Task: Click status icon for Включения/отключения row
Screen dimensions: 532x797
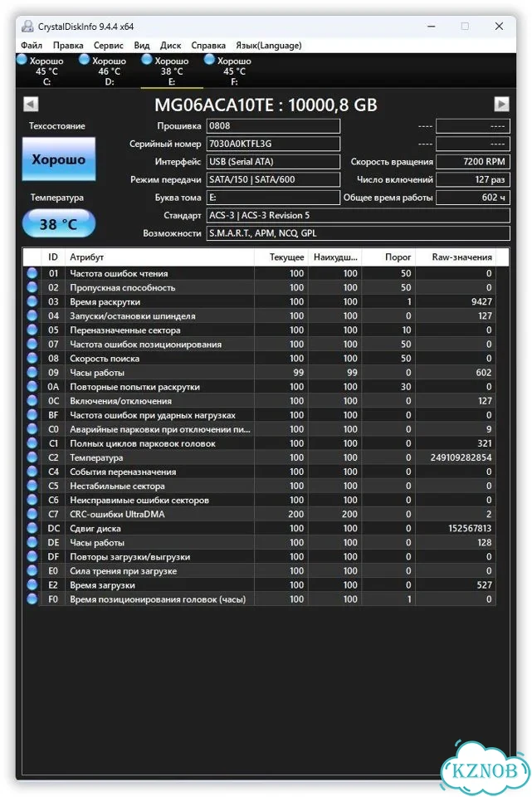Action: click(x=32, y=400)
